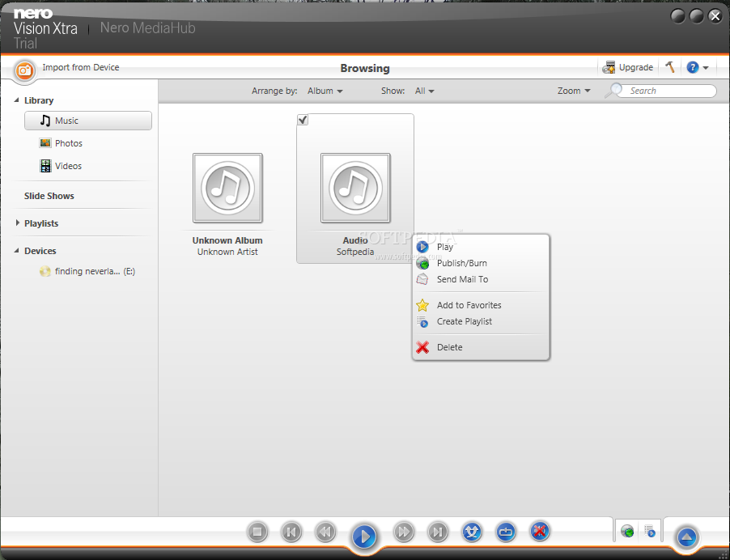Rewind the current track
The width and height of the screenshot is (730, 560).
(325, 532)
